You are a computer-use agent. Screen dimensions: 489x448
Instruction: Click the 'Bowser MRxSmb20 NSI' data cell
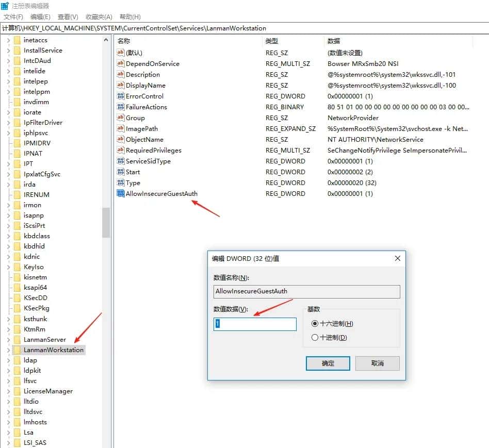point(363,63)
